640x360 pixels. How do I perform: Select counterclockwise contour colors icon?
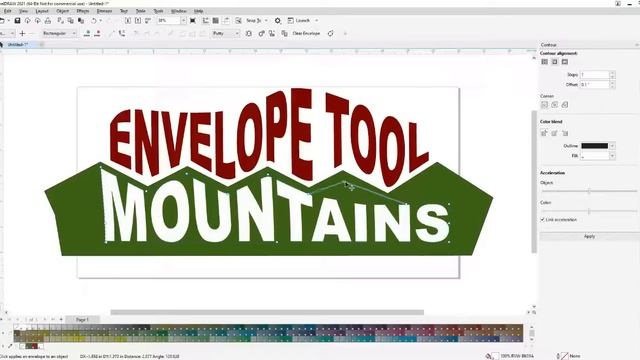565,133
